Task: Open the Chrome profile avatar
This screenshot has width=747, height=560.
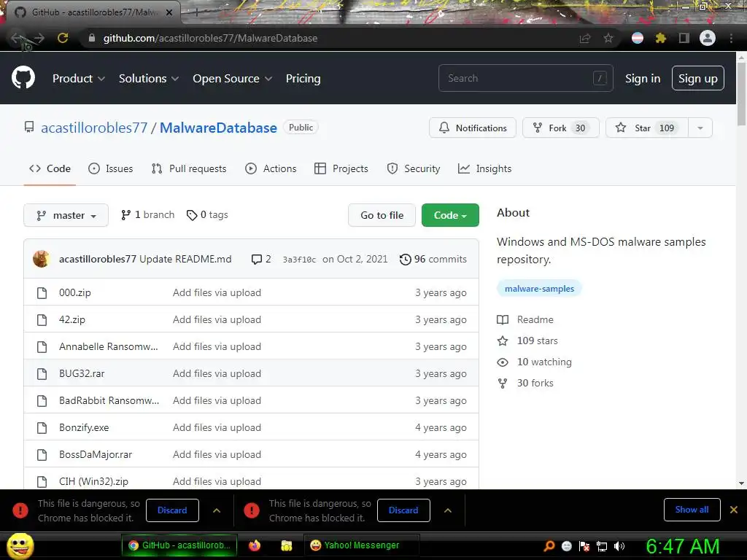Action: 708,38
